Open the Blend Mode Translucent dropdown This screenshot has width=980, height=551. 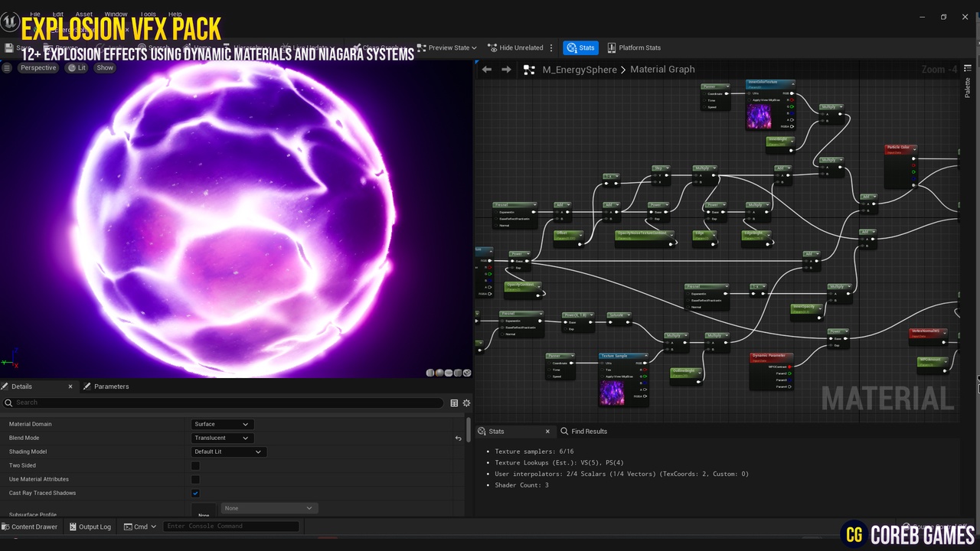tap(222, 438)
